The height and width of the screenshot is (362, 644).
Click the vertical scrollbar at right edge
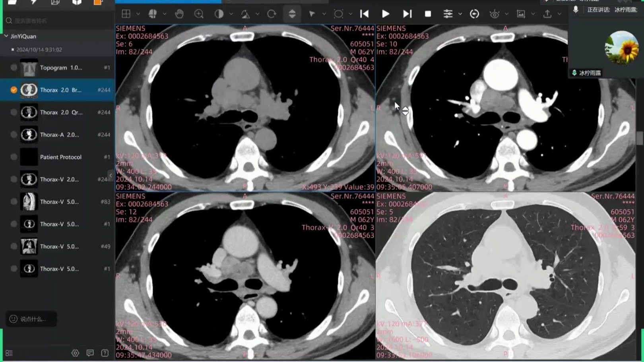click(x=639, y=138)
